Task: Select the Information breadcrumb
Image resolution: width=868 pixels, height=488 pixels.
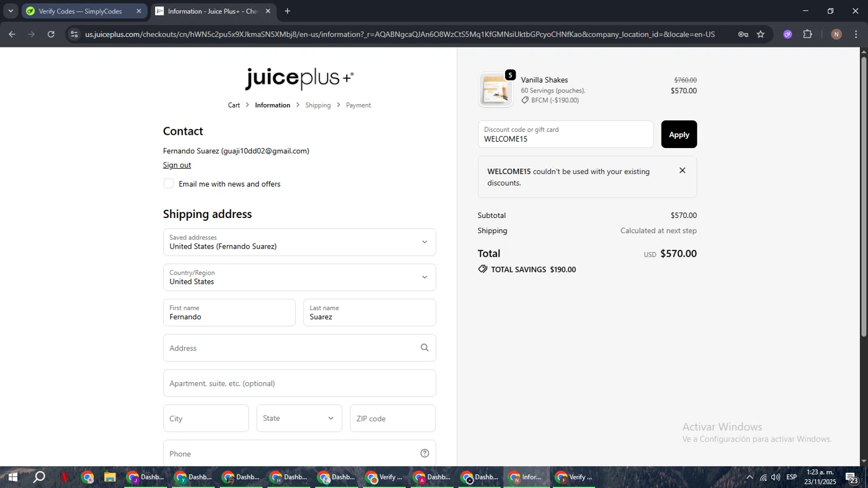Action: (x=273, y=105)
